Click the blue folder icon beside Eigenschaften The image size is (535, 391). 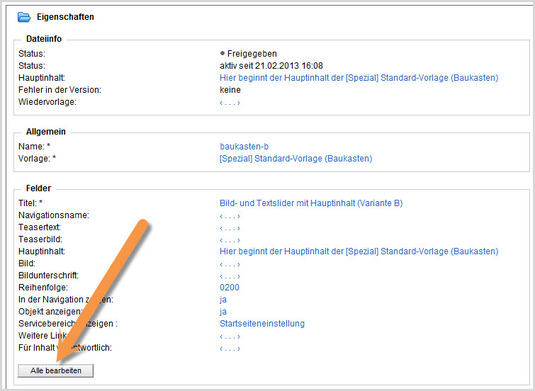24,17
